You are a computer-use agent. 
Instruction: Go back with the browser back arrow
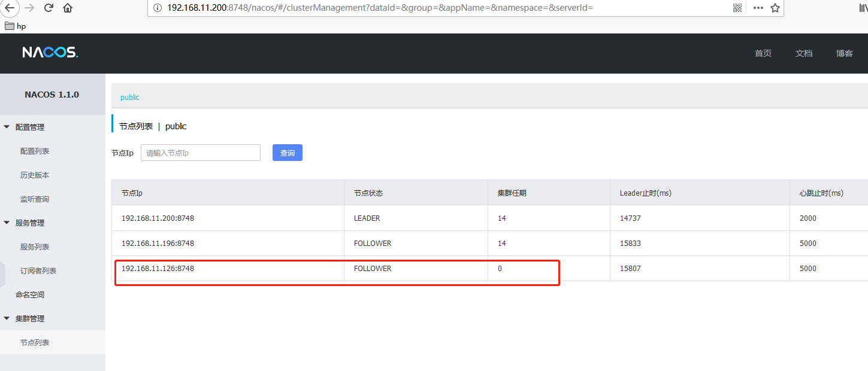pos(10,8)
